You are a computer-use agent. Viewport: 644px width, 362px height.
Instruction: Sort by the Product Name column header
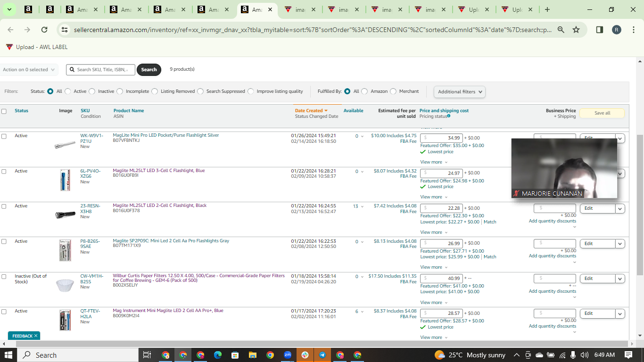click(129, 111)
